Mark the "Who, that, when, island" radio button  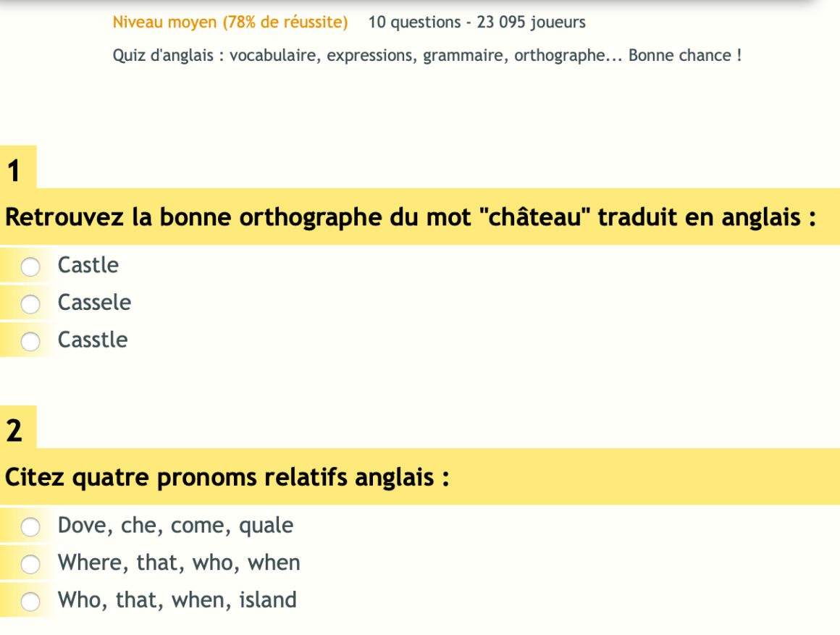pyautogui.click(x=30, y=602)
